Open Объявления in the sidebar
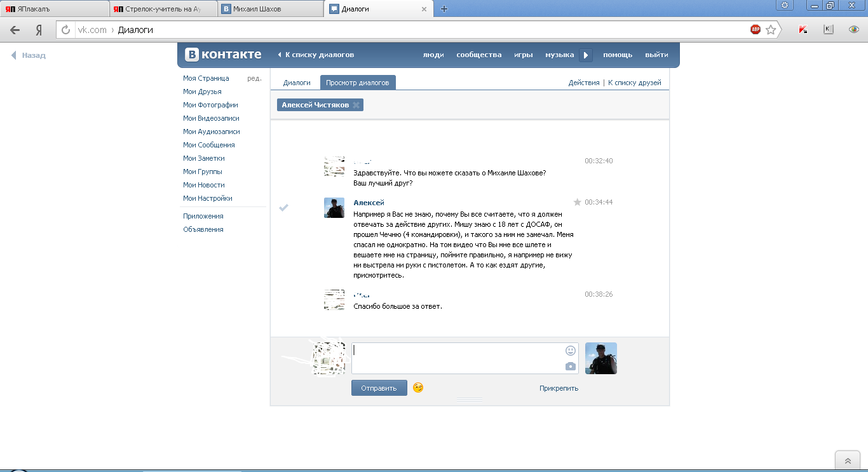Viewport: 868px width, 472px height. 203,229
